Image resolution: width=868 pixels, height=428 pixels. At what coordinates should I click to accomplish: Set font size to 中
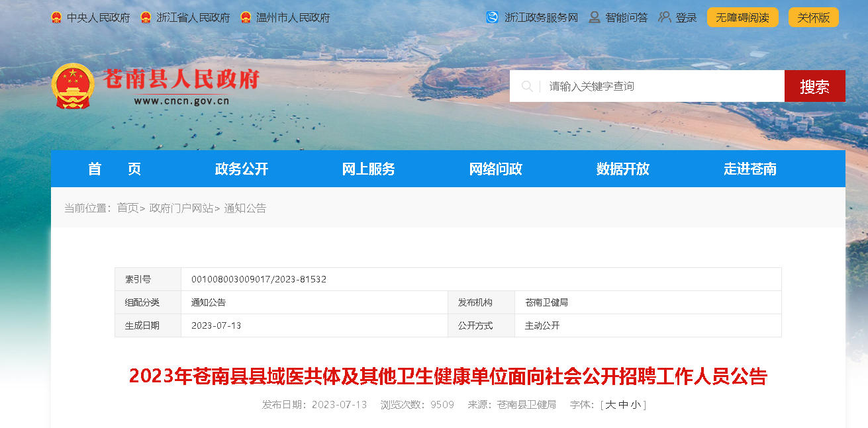[x=623, y=404]
